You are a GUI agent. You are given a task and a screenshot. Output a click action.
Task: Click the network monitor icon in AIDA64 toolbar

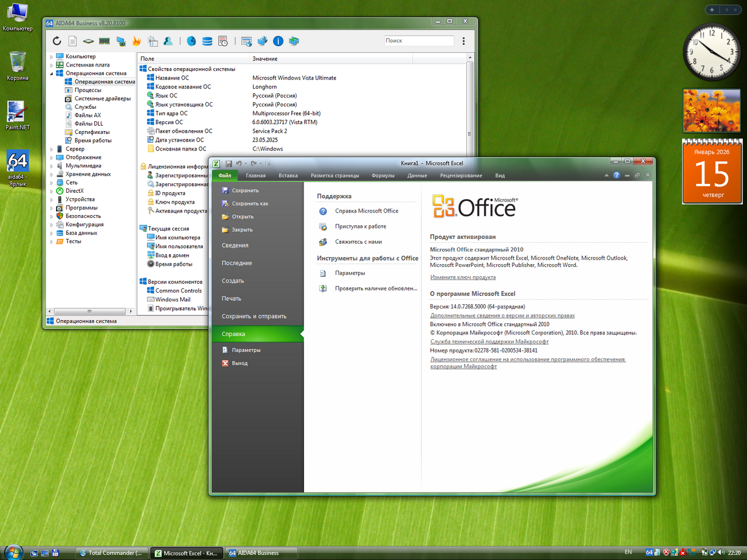click(x=121, y=41)
